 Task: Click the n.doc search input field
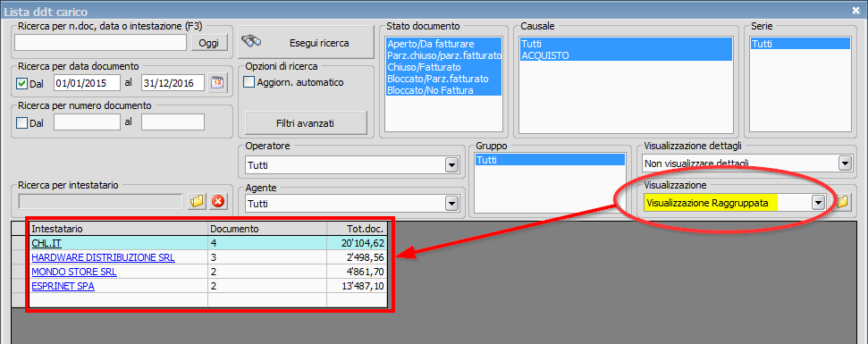pos(101,43)
